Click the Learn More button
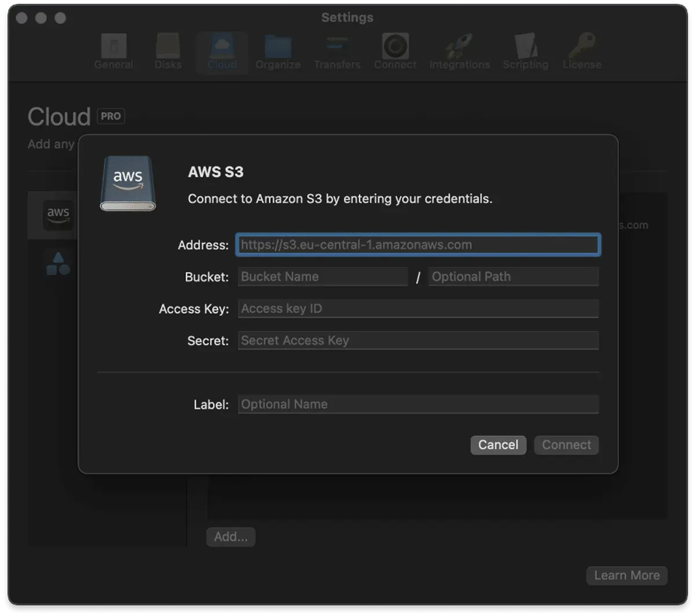 coord(627,575)
